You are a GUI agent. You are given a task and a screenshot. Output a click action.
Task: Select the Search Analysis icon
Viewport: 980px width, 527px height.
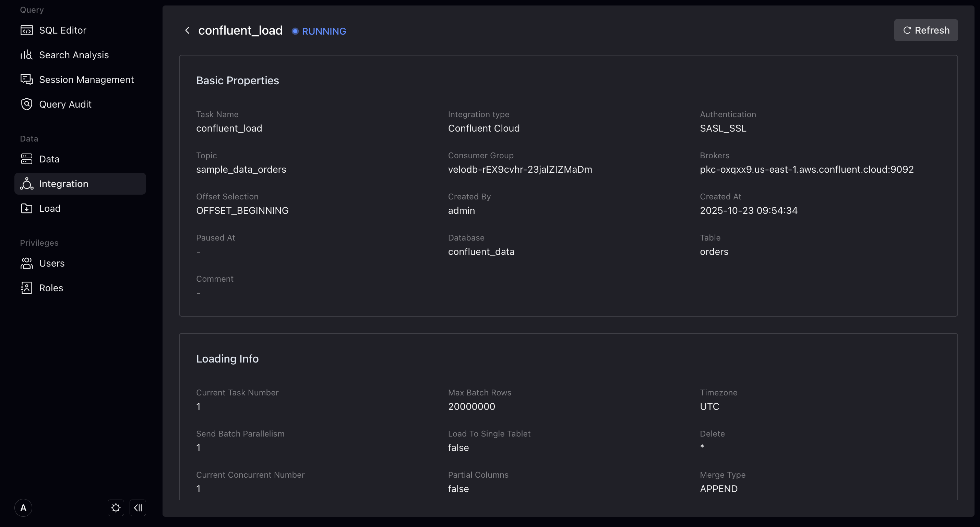point(26,55)
